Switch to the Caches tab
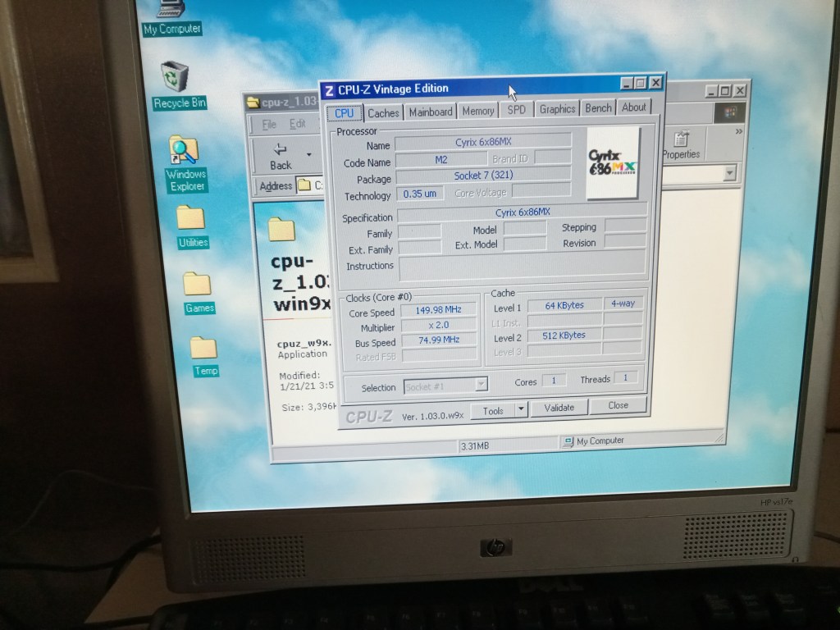This screenshot has width=840, height=630. tap(383, 113)
